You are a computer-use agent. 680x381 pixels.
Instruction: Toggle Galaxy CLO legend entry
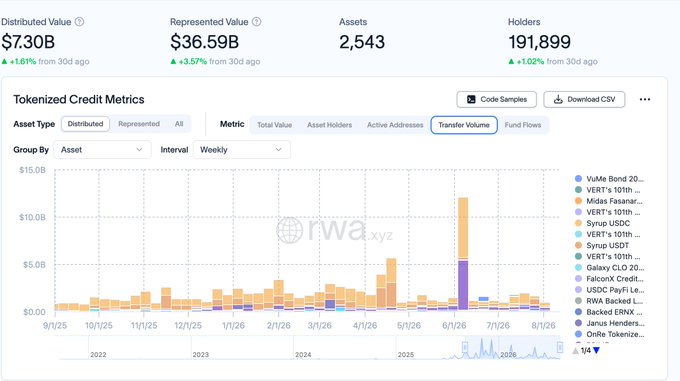(609, 267)
